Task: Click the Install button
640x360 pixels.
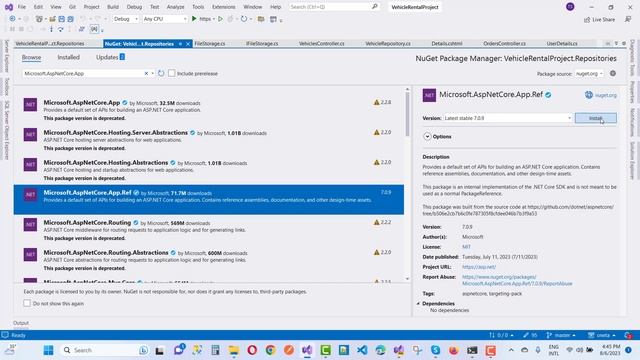Action: (x=596, y=118)
